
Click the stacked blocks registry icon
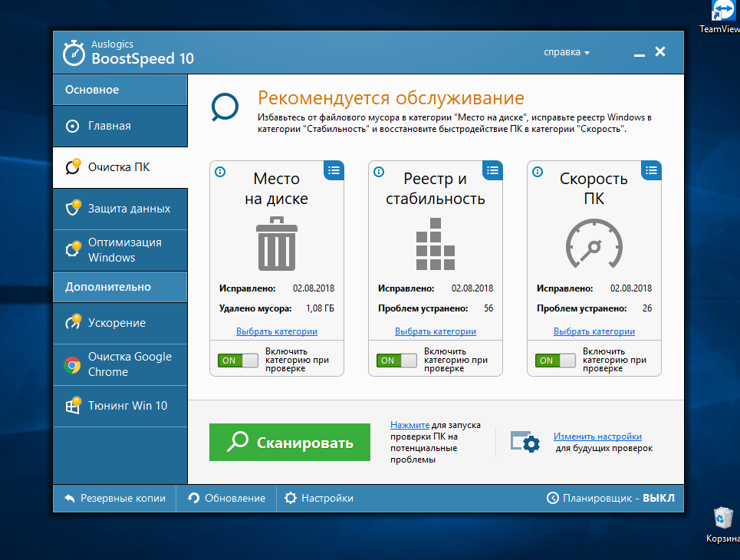point(435,244)
